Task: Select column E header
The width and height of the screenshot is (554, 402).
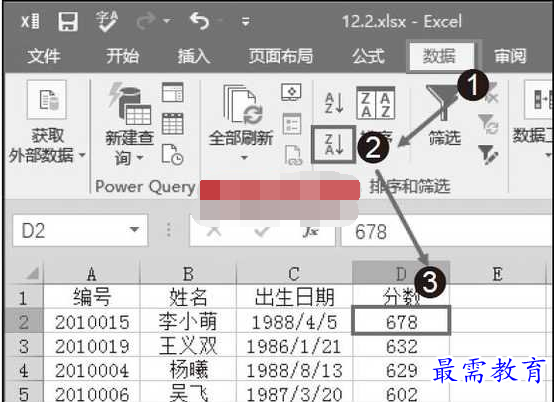Action: (x=497, y=273)
